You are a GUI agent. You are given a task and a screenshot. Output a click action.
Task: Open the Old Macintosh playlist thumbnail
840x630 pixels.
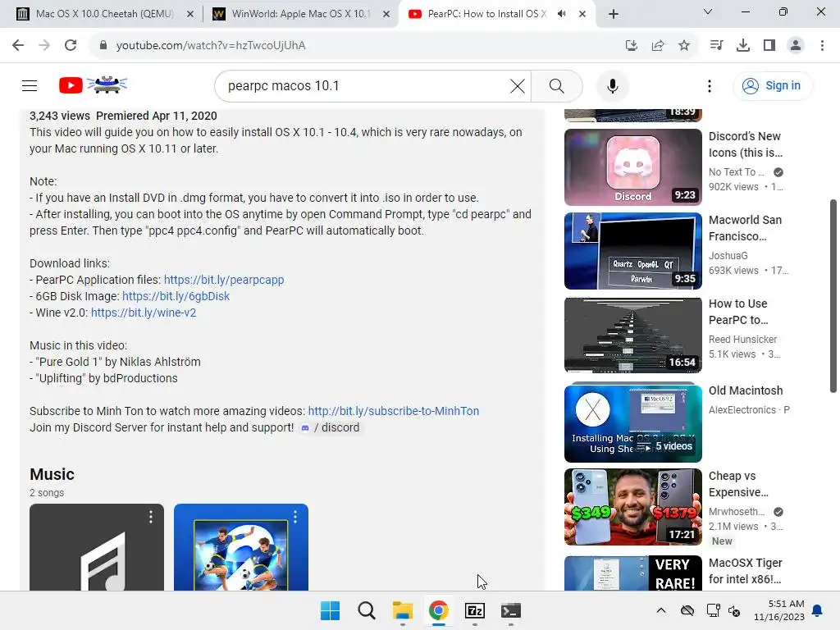tap(632, 422)
